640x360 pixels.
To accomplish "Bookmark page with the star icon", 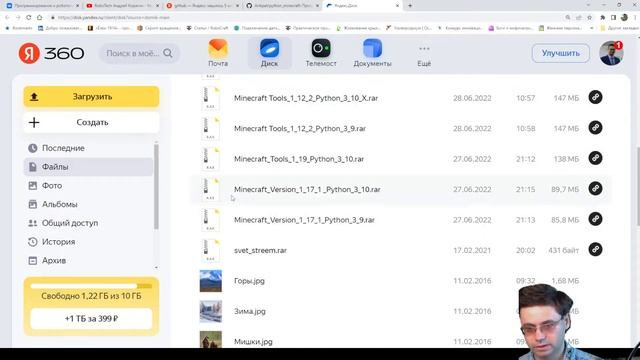I will [x=589, y=18].
